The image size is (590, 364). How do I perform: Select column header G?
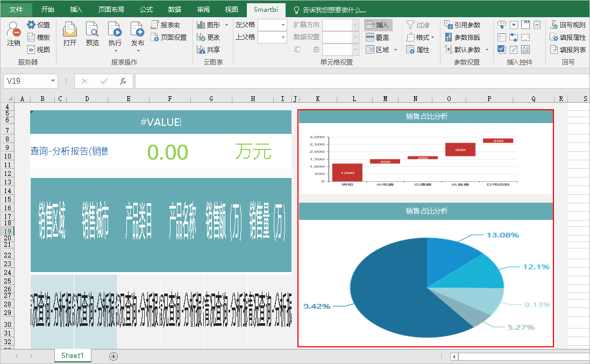pyautogui.click(x=211, y=98)
